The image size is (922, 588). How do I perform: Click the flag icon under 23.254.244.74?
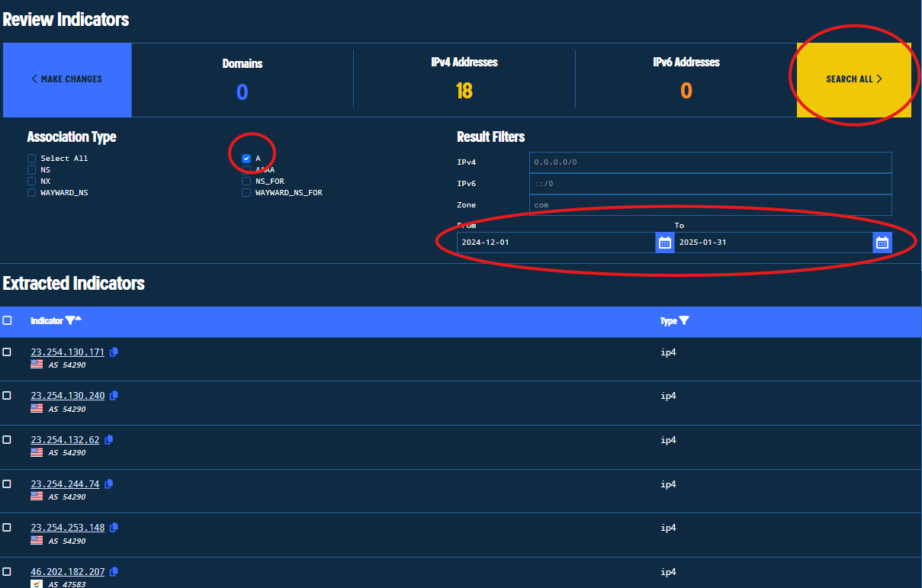click(x=37, y=496)
